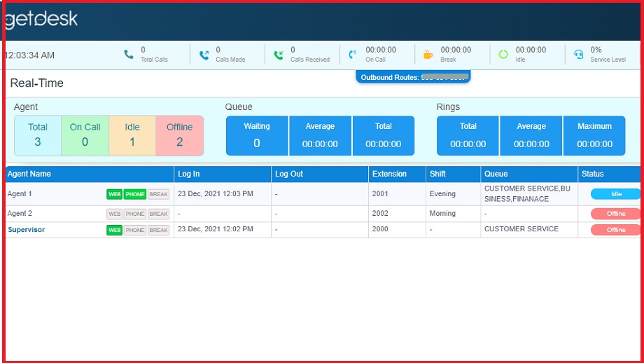
Task: Click the On Call handset icon
Action: pos(353,55)
